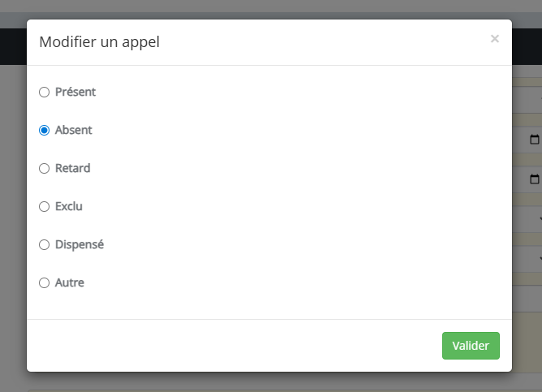Expand the lower dropdown arrow behind dialog

(539, 258)
